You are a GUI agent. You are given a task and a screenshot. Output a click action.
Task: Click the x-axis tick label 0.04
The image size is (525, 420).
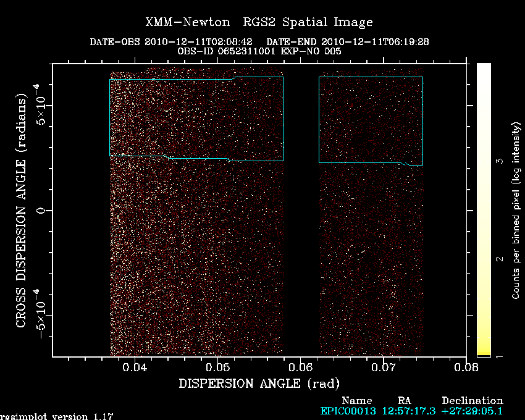(135, 367)
